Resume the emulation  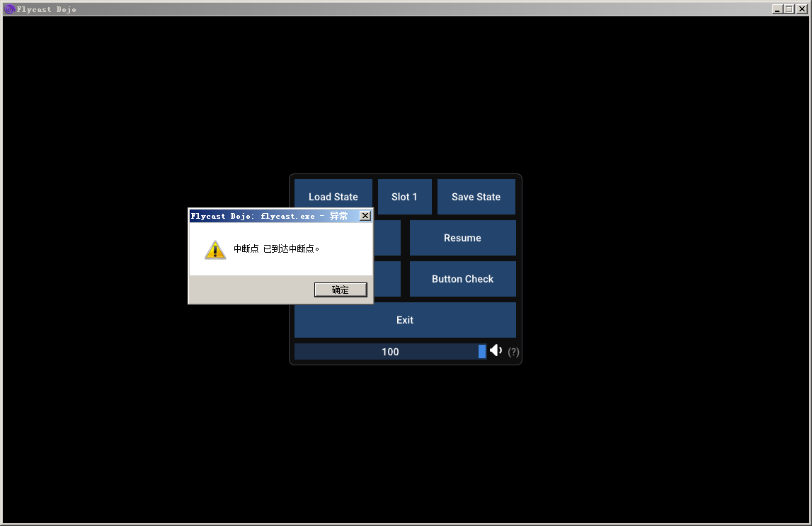coord(462,238)
